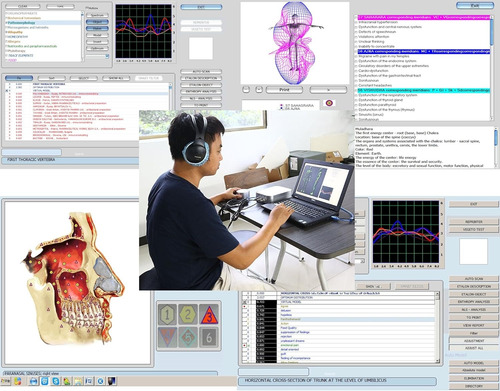Image resolution: width=500 pixels, height=391 pixels.
Task: Select the cyan S5 VISHUDDHA header row
Action: tap(424, 90)
